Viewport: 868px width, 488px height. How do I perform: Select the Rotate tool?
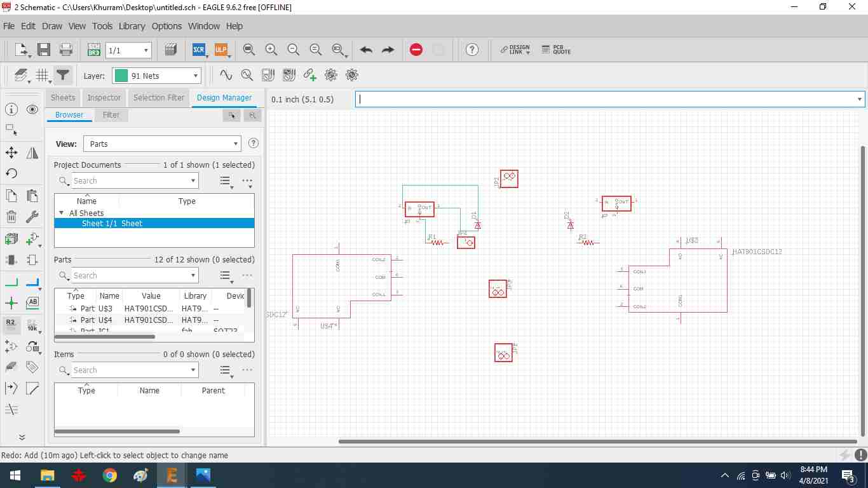point(11,173)
